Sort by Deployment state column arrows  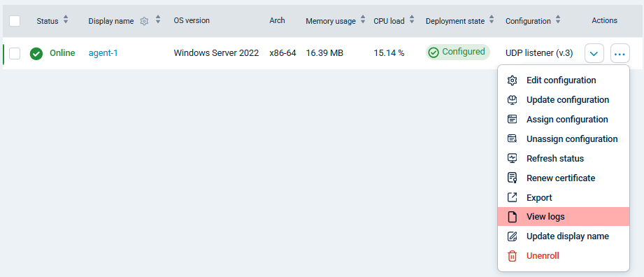click(x=492, y=20)
